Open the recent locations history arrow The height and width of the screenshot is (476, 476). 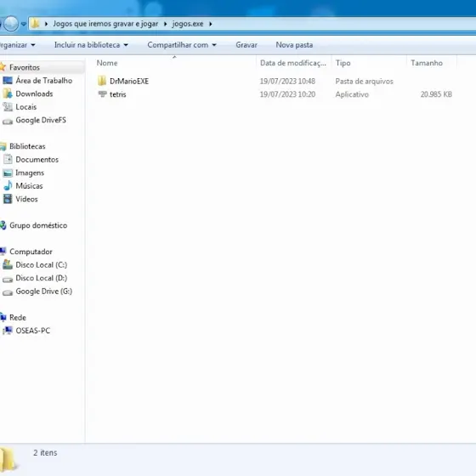(x=24, y=24)
